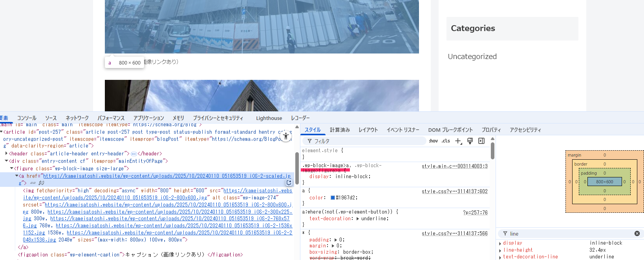Expand the header article-header node
Screen dimensions: 644x260
coord(6,153)
